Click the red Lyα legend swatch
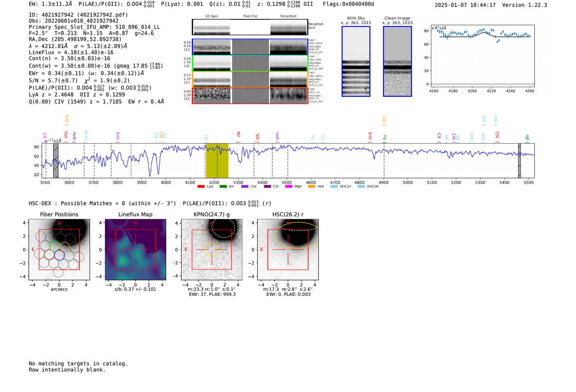This screenshot has width=576, height=392. point(201,187)
